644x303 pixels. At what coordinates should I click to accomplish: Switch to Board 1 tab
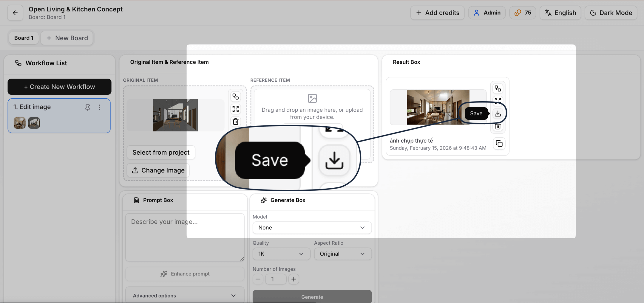coord(24,38)
